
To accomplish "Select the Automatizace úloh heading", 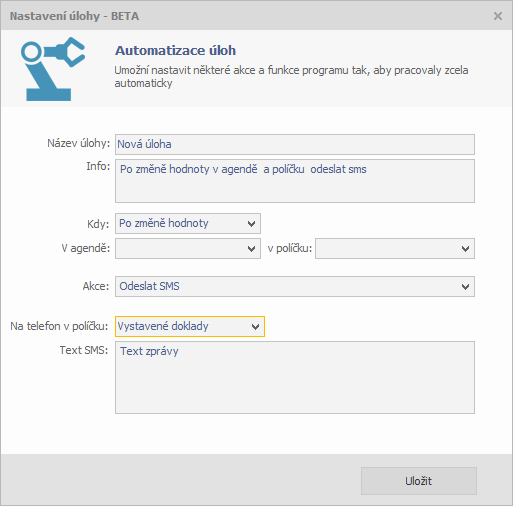I will pos(175,51).
